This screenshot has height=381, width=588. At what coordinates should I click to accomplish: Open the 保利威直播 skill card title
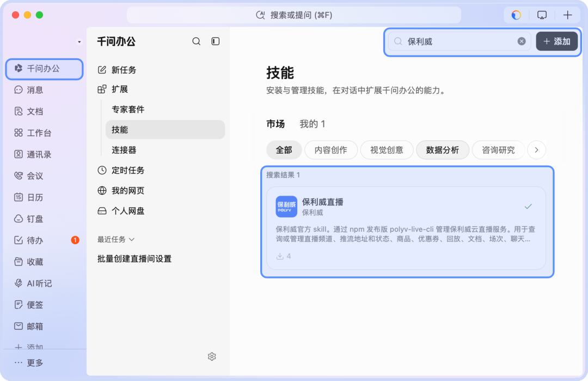point(322,202)
